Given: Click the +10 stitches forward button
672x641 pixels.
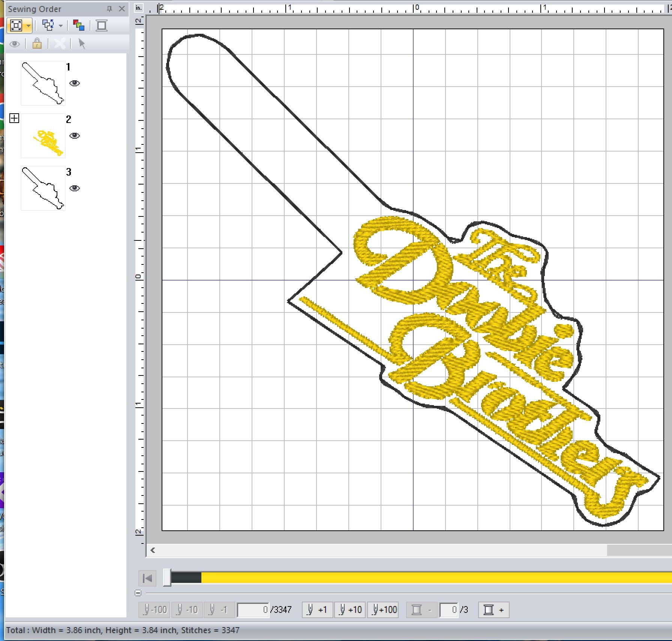Looking at the screenshot, I should [350, 610].
